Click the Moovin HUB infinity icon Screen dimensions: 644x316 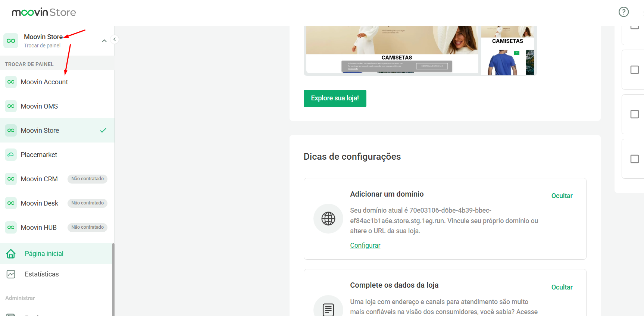11,227
